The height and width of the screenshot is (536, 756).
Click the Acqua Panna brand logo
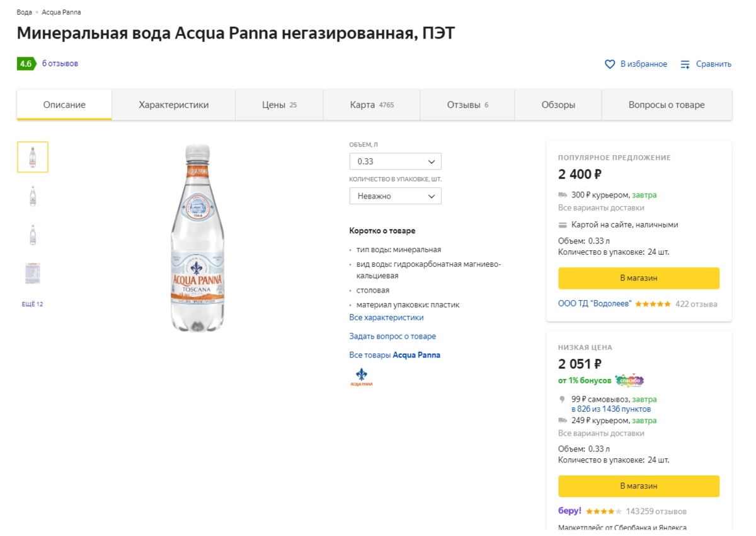(x=361, y=376)
